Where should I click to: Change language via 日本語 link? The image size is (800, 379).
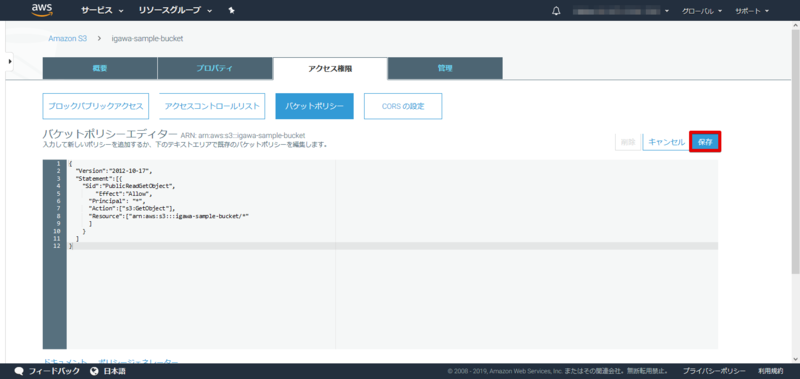click(x=114, y=371)
